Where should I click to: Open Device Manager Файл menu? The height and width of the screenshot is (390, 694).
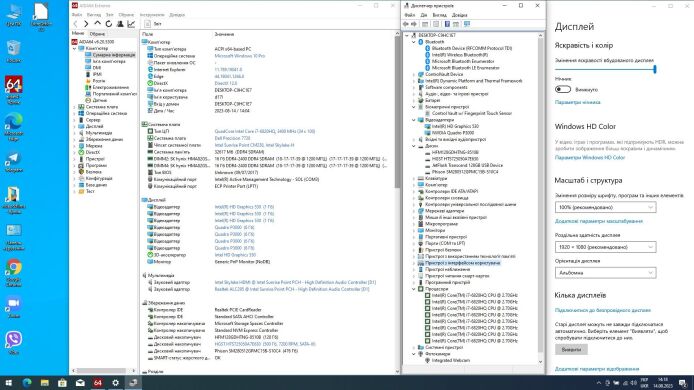pyautogui.click(x=409, y=15)
